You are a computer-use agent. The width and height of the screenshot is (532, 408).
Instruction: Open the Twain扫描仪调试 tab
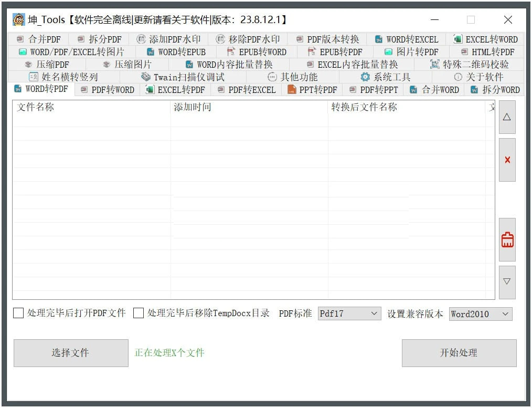[x=183, y=77]
